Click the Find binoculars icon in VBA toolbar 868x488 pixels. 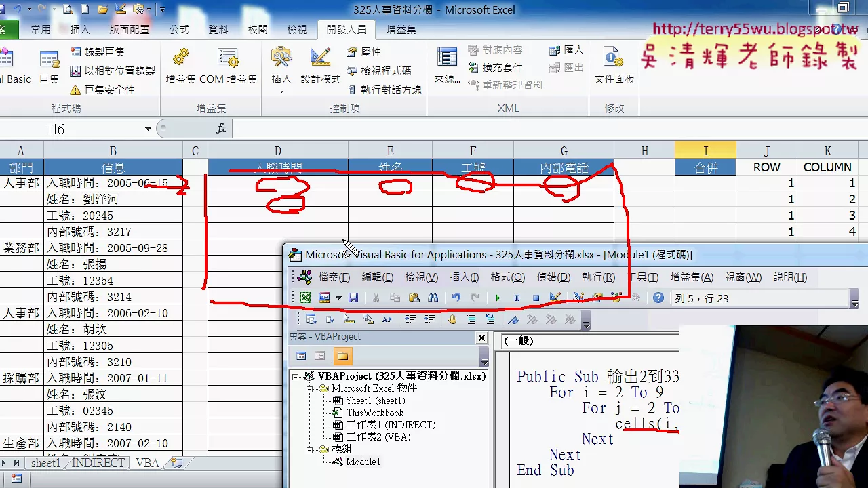(x=433, y=298)
